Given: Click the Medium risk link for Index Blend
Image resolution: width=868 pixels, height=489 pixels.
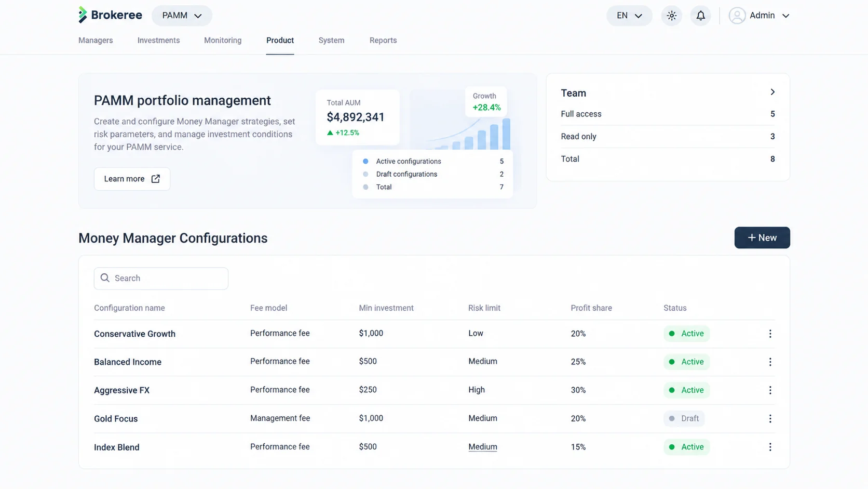Looking at the screenshot, I should pos(483,447).
